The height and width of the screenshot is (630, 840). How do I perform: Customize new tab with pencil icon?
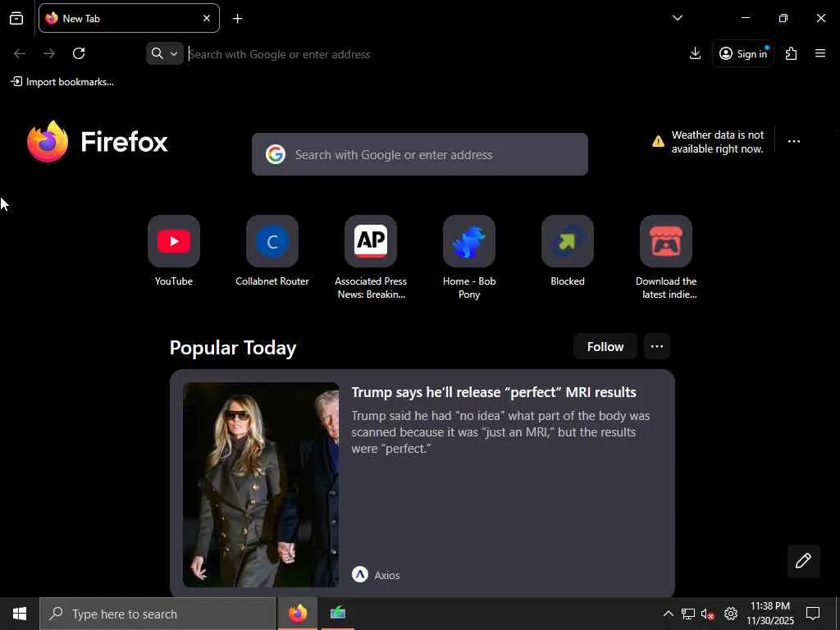click(x=803, y=561)
